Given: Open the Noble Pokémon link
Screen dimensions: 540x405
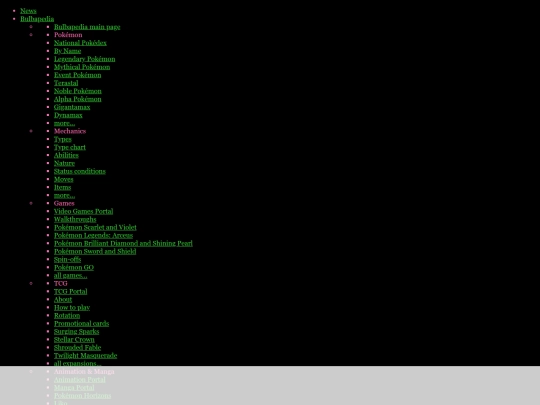Looking at the screenshot, I should click(x=78, y=91).
